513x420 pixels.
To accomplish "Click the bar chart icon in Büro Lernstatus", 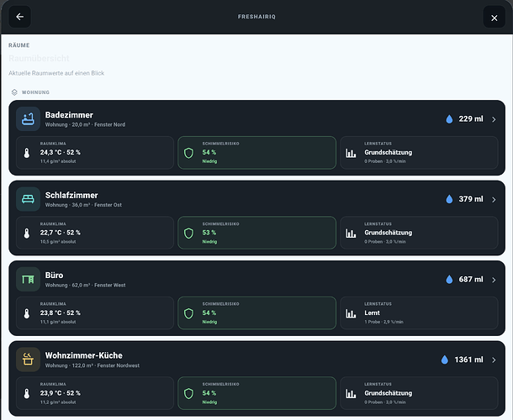I will (351, 313).
